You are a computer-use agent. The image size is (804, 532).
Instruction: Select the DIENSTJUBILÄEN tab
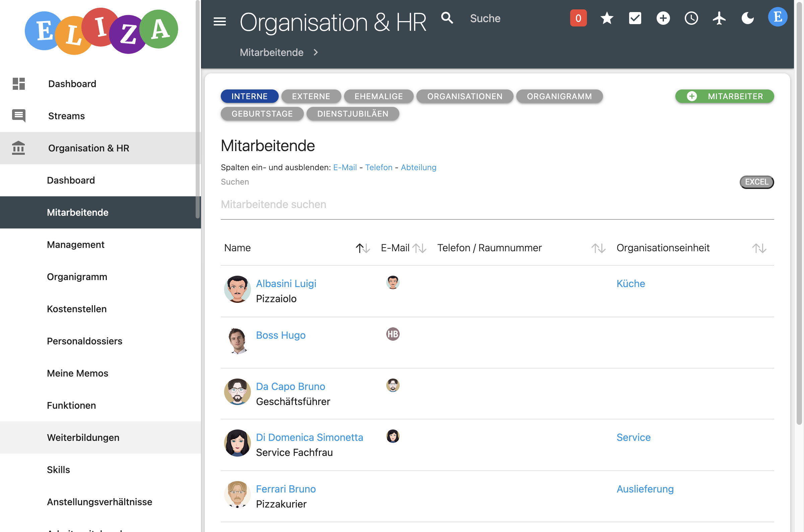[x=353, y=114]
